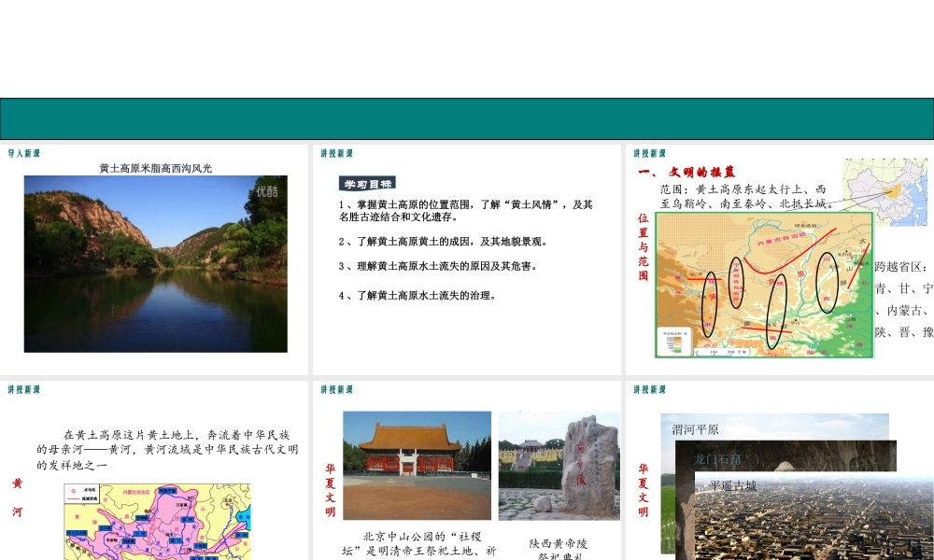
Task: Click the vertical label 位置与范围
Action: (644, 247)
